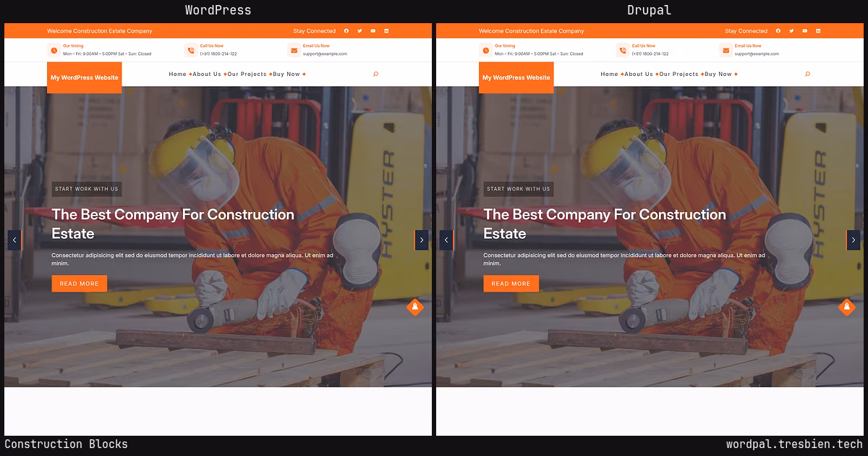Screen dimensions: 868x456
Task: Click Welcome Construction Estate Company text in Drupal pane
Action: [532, 31]
